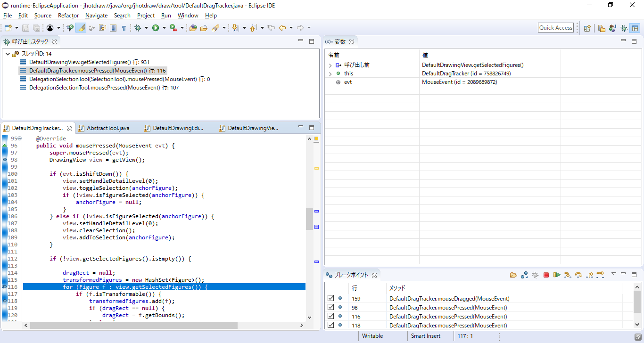
Task: Click the Debug bug icon in main toolbar
Action: point(138,28)
